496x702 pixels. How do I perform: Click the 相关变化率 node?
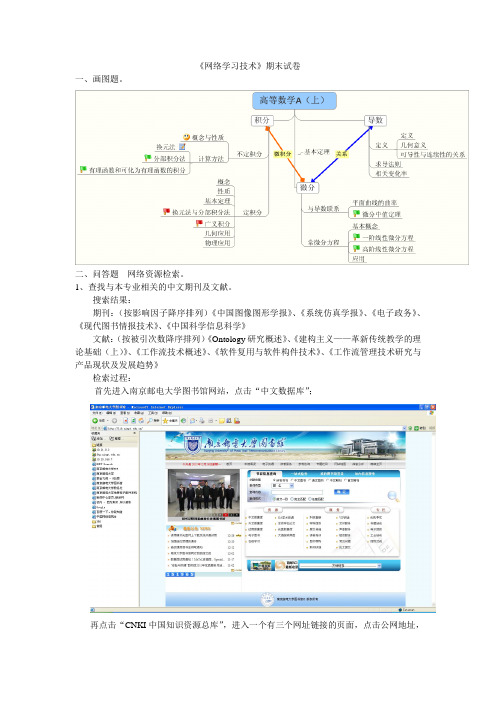[x=391, y=173]
